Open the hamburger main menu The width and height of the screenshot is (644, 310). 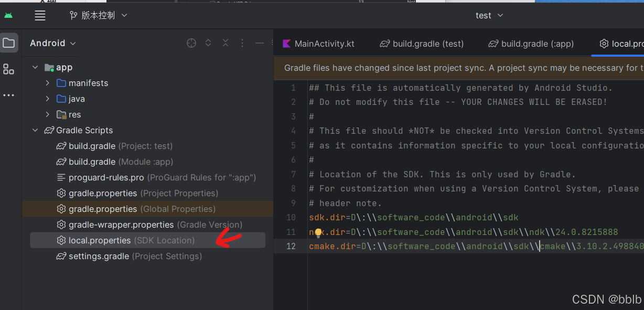[40, 15]
